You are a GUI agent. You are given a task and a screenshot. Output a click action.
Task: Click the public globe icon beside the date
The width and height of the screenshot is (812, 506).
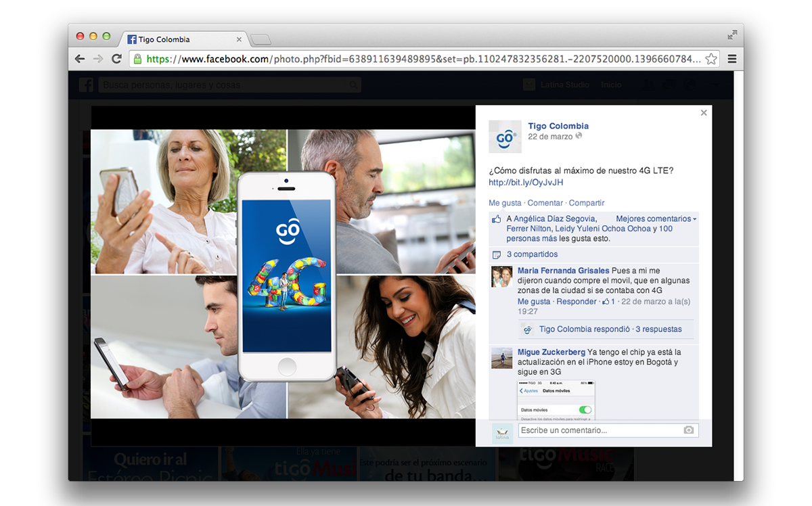579,136
